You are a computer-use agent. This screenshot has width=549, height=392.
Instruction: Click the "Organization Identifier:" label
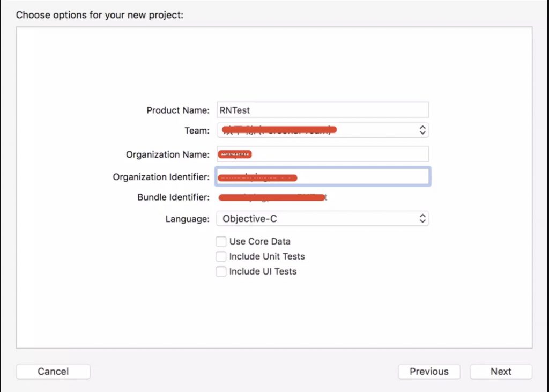(161, 177)
